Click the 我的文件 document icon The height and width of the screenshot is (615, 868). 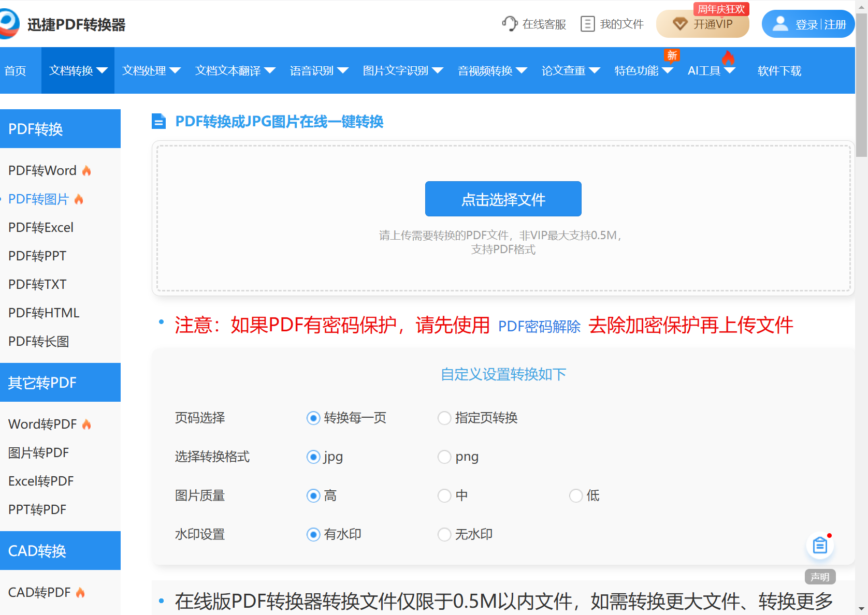pyautogui.click(x=588, y=23)
